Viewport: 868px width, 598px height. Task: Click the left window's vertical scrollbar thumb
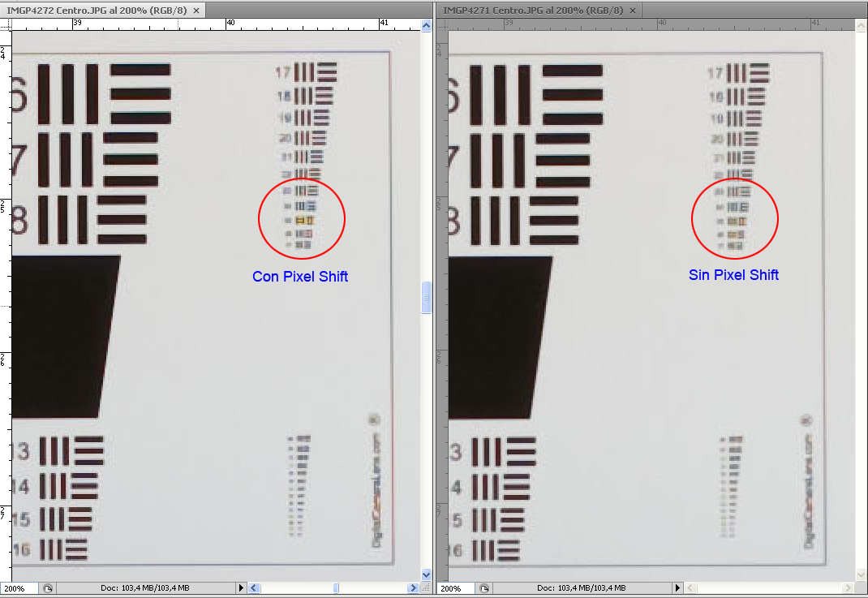pyautogui.click(x=427, y=298)
